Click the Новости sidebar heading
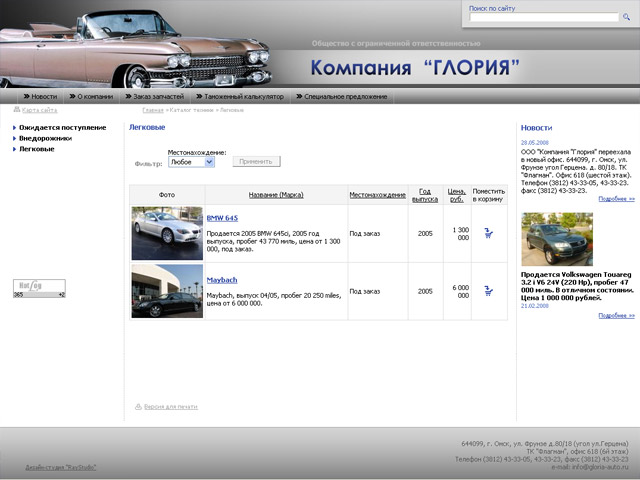This screenshot has height=480, width=640. (x=536, y=128)
